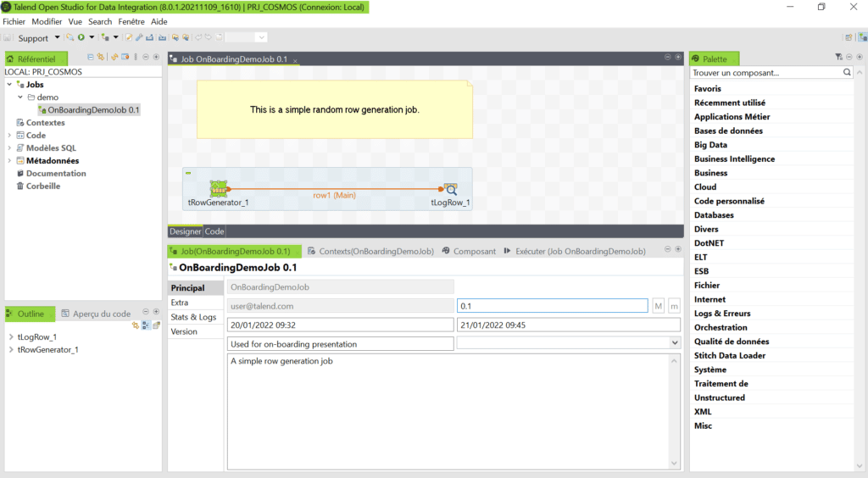Open the status dropdown beside purpose field

click(x=674, y=343)
